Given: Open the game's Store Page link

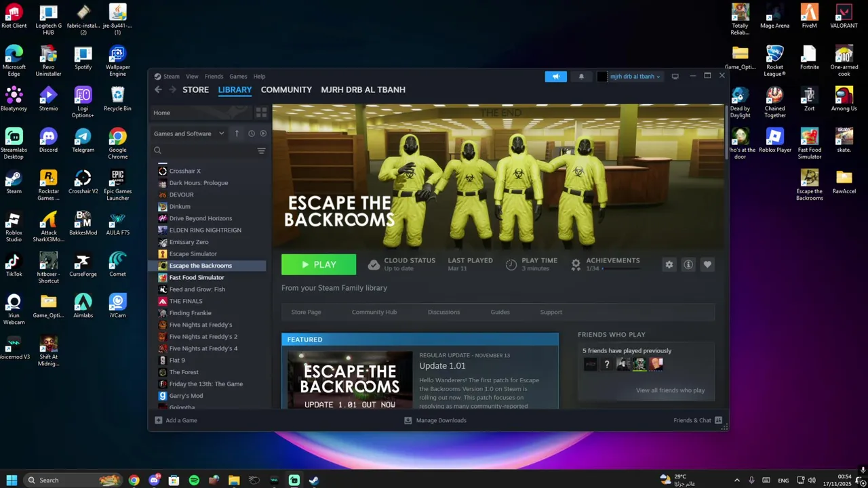Looking at the screenshot, I should [306, 312].
